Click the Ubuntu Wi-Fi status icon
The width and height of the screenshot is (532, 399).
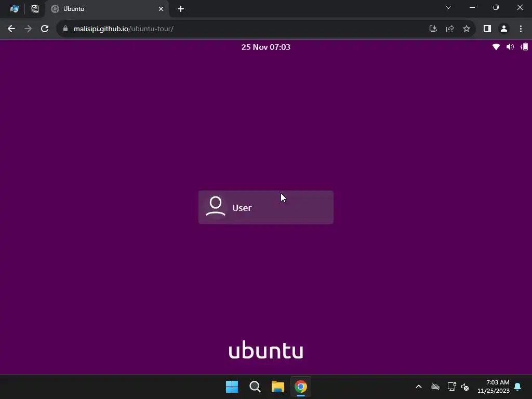pos(496,47)
